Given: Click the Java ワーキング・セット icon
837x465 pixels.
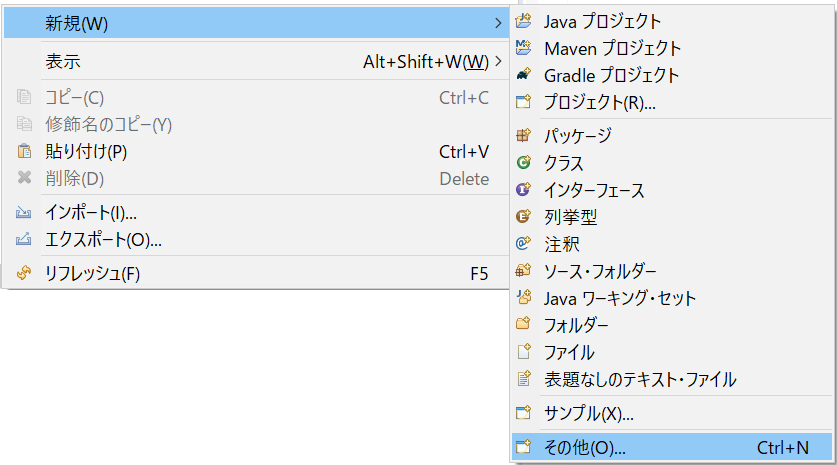Looking at the screenshot, I should [524, 297].
